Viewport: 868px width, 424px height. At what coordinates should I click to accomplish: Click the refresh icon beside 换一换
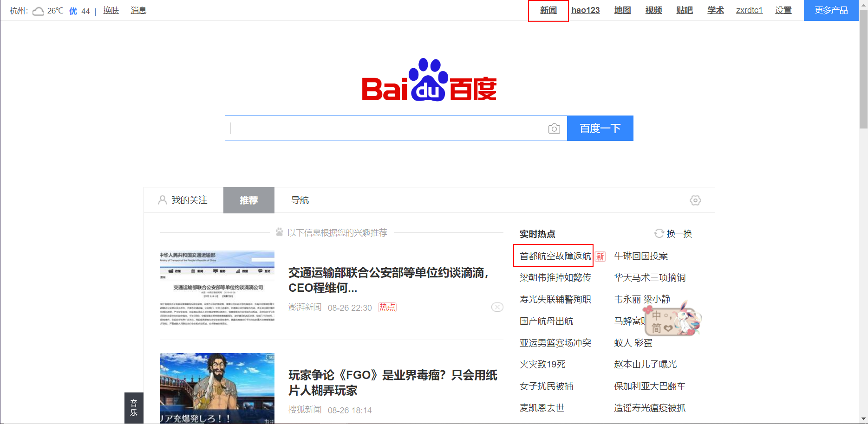coord(659,233)
